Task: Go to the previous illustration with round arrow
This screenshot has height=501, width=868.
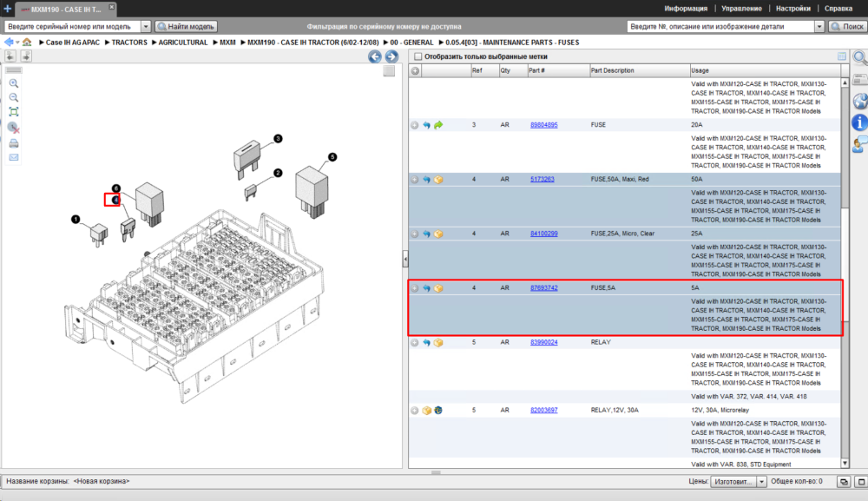Action: tap(375, 56)
